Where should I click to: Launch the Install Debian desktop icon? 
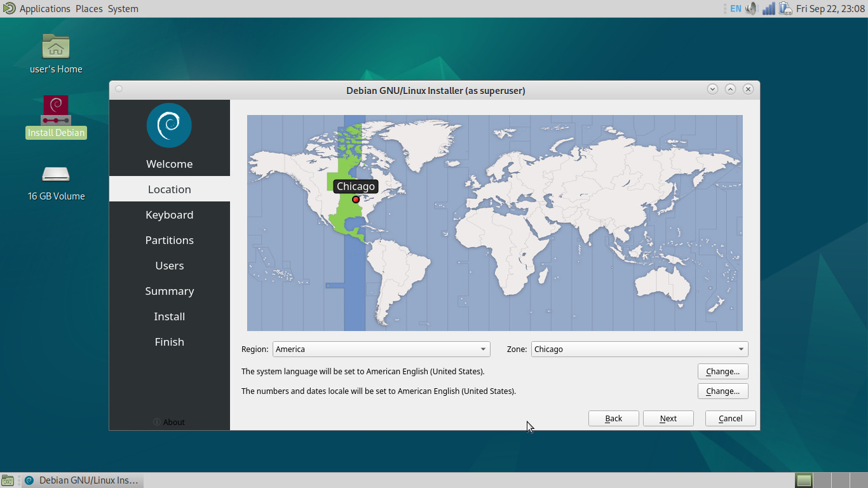point(56,111)
